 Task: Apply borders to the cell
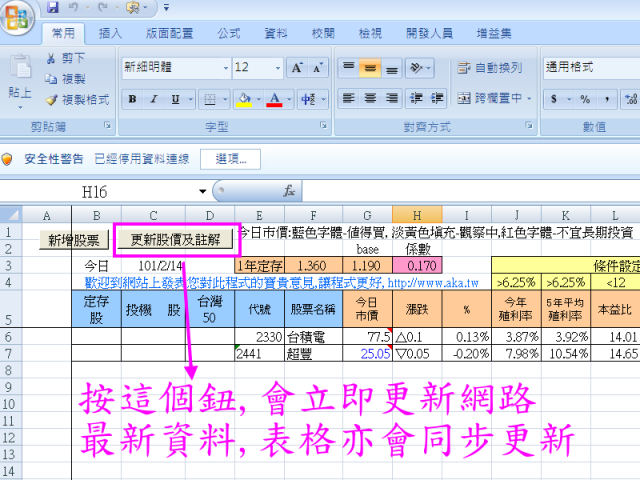pyautogui.click(x=210, y=99)
